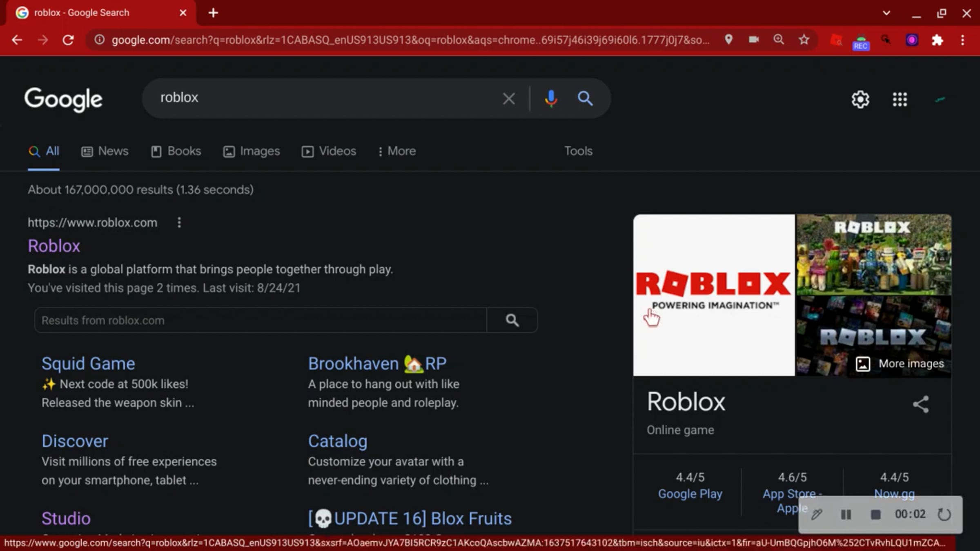Open the pen annotation tool in recorder

pos(816,514)
